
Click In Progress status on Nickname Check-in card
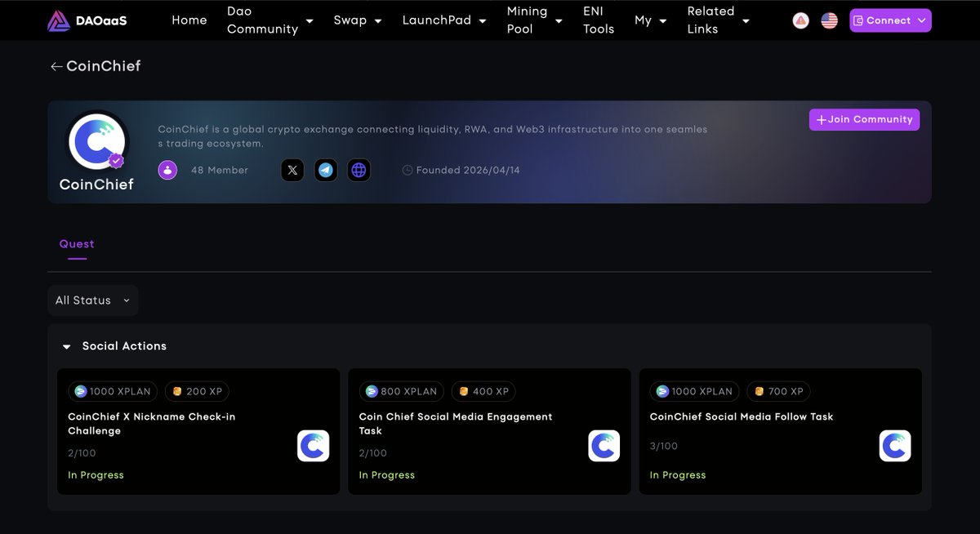pyautogui.click(x=96, y=475)
